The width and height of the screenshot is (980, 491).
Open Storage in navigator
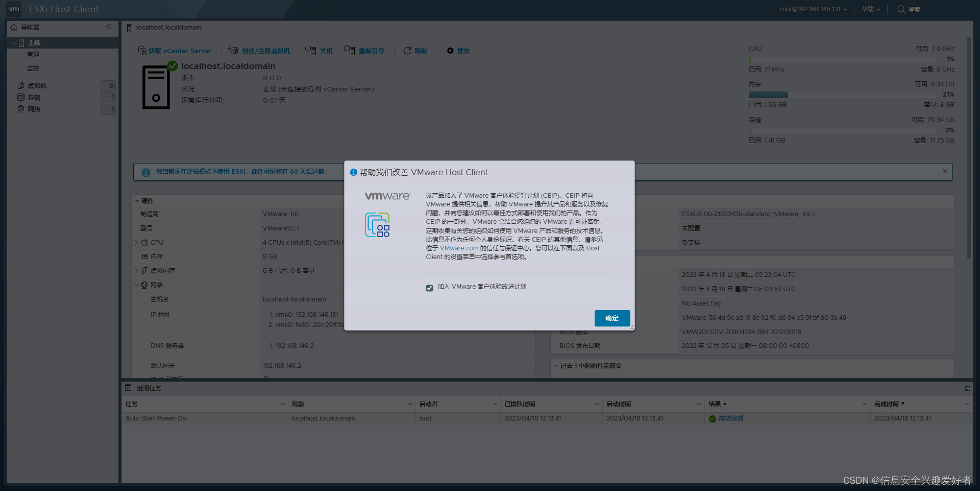click(x=34, y=97)
